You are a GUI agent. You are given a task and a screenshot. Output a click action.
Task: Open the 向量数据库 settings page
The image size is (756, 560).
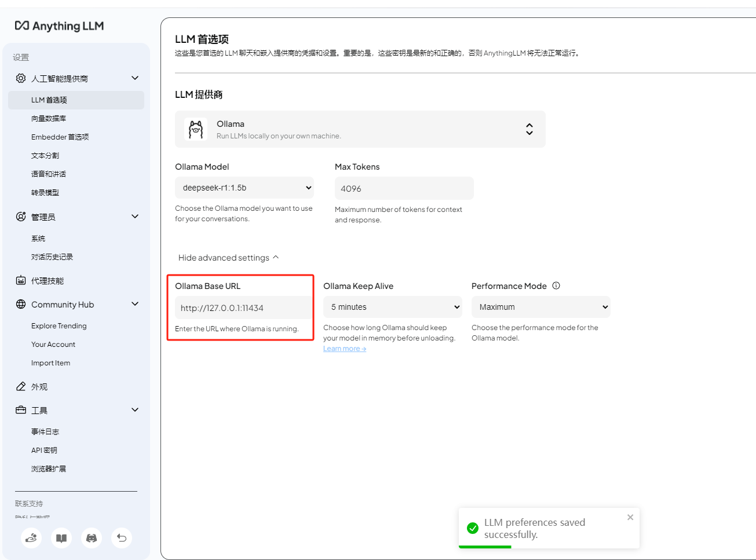(x=49, y=118)
